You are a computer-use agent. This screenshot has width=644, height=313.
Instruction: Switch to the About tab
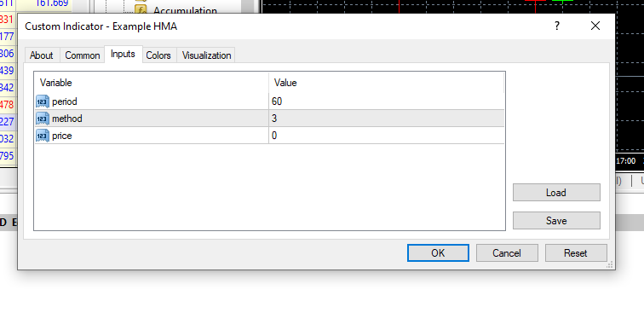[x=42, y=55]
